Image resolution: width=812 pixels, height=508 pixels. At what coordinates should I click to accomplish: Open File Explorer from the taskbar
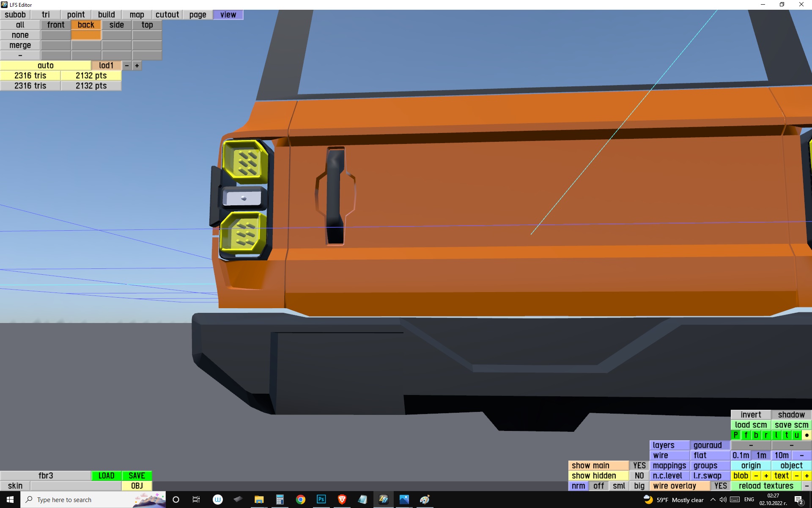point(259,500)
